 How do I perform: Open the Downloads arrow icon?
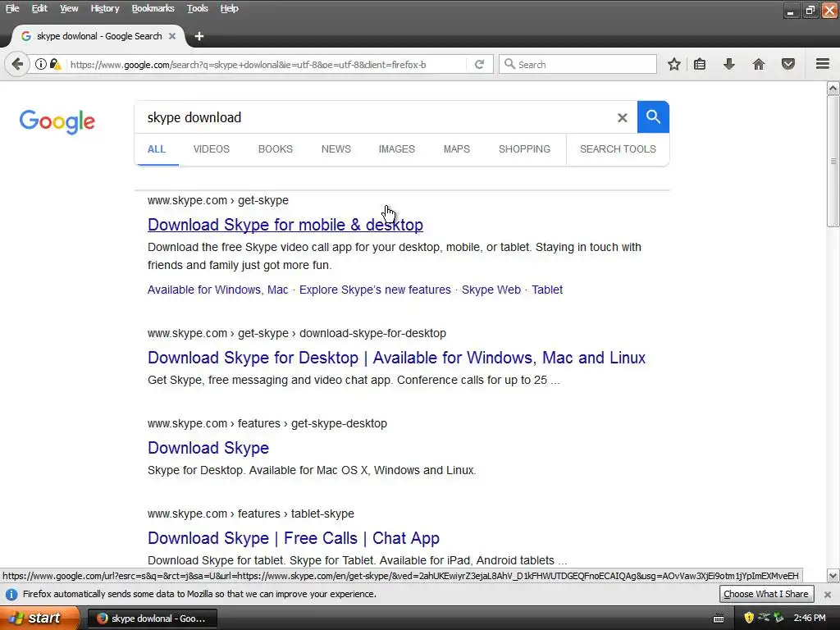[729, 64]
